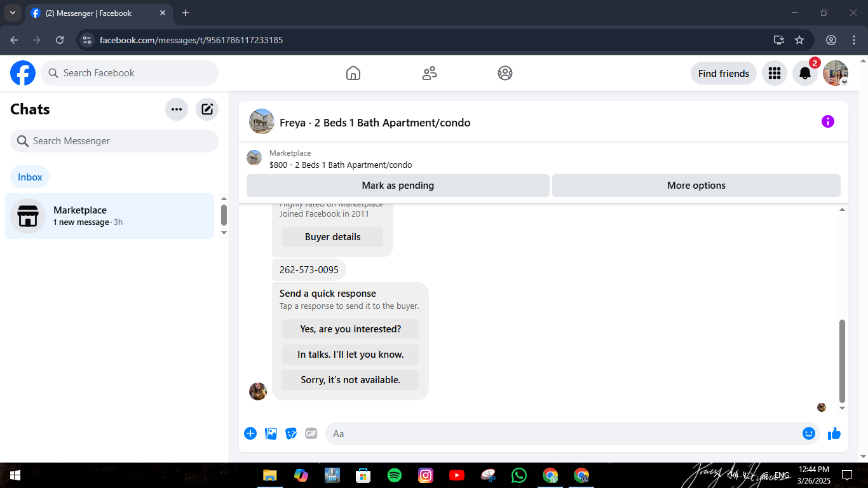
Task: Open the Groups icon in top navigation
Action: click(505, 73)
